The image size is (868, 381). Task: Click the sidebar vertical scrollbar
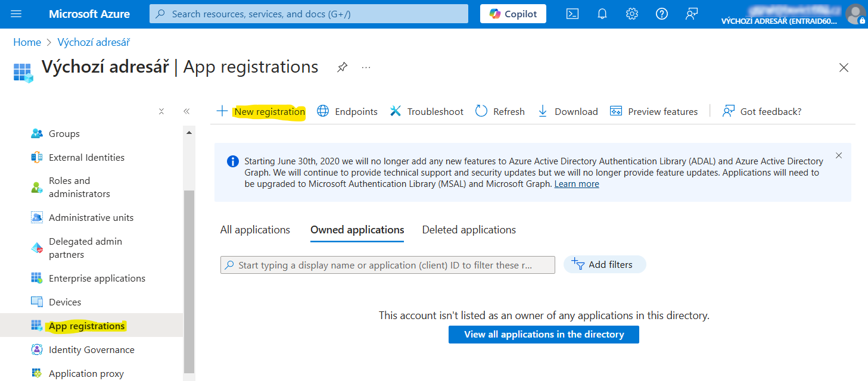(x=189, y=280)
